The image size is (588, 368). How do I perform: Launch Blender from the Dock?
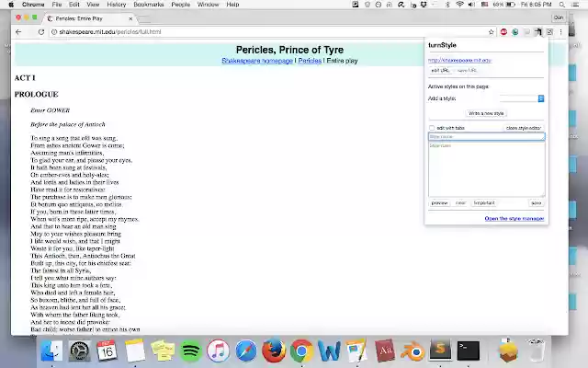pyautogui.click(x=413, y=351)
